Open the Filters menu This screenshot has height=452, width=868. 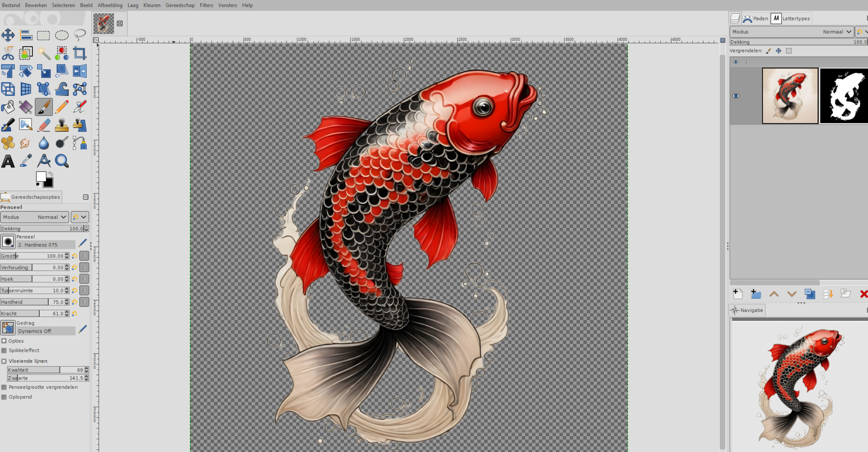206,5
